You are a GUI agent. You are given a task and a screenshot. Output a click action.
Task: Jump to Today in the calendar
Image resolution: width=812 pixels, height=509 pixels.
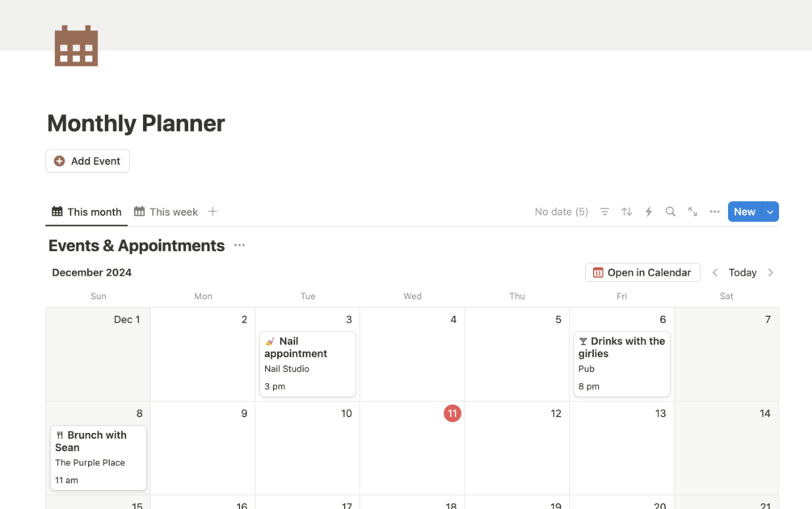tap(743, 273)
